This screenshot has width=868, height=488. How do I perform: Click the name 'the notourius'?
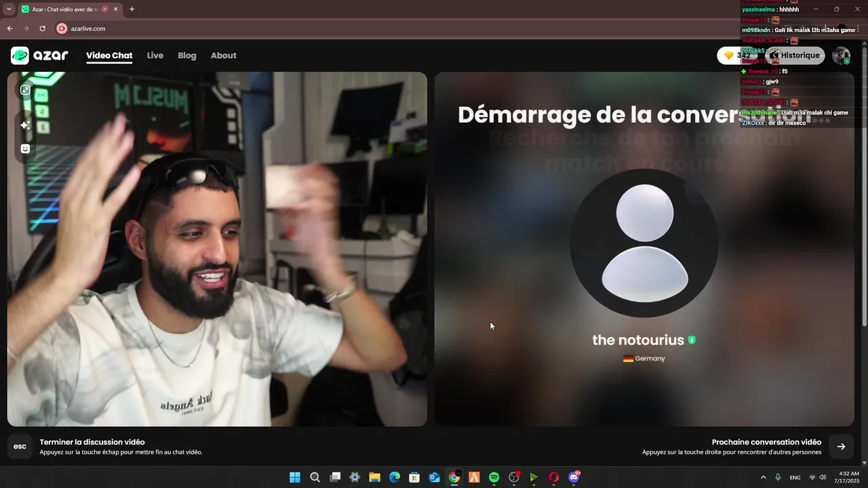pyautogui.click(x=638, y=340)
